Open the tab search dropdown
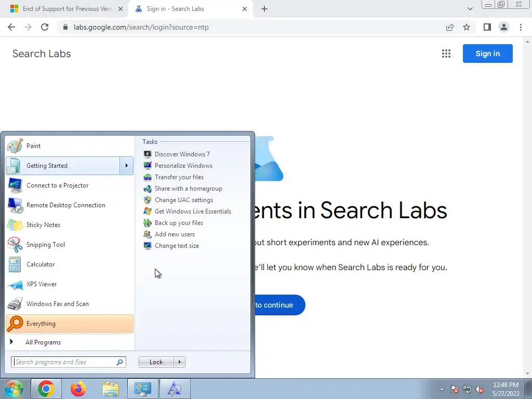This screenshot has height=399, width=532. coord(470,9)
